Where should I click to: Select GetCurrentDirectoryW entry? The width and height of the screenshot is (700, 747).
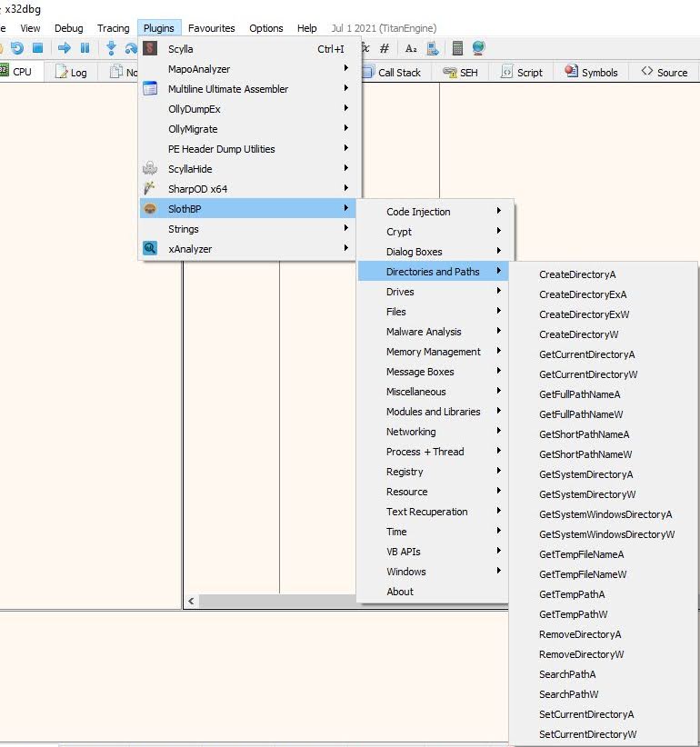click(x=604, y=374)
